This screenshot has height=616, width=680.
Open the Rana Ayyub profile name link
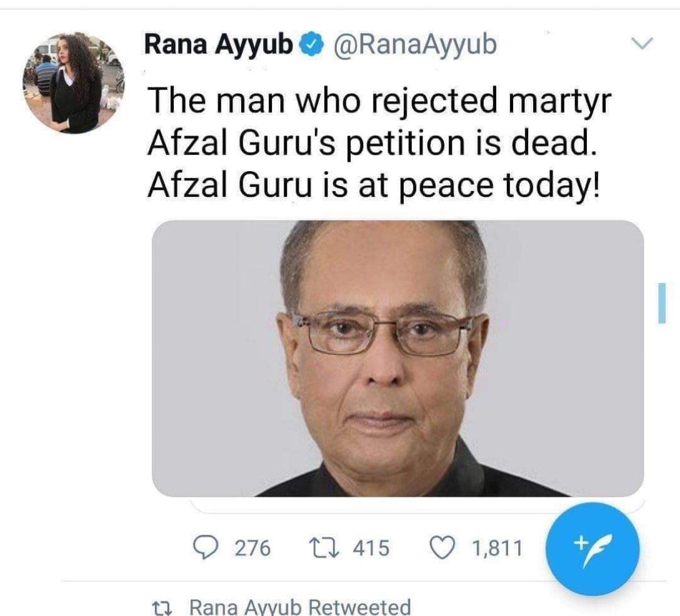tap(219, 44)
